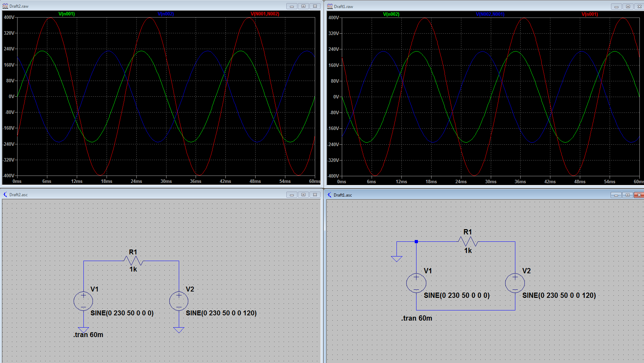Select the V(n002) trace label in Draft2.raw
Image resolution: width=644 pixels, height=363 pixels.
click(x=166, y=14)
